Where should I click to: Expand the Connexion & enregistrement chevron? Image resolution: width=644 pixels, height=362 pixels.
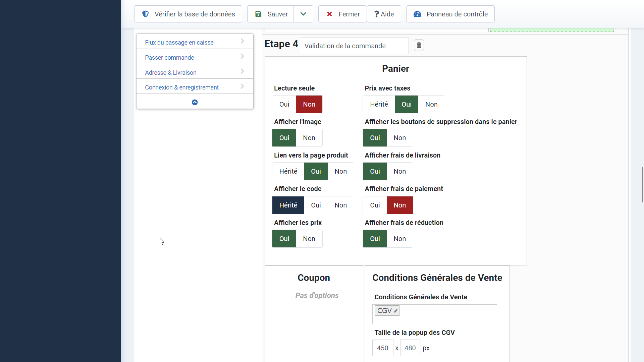pyautogui.click(x=242, y=86)
